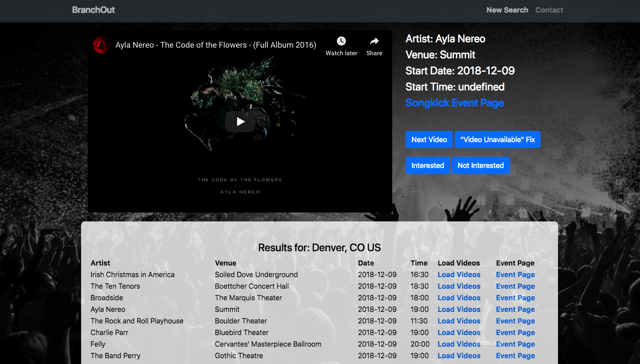Click the Date column header

[366, 263]
